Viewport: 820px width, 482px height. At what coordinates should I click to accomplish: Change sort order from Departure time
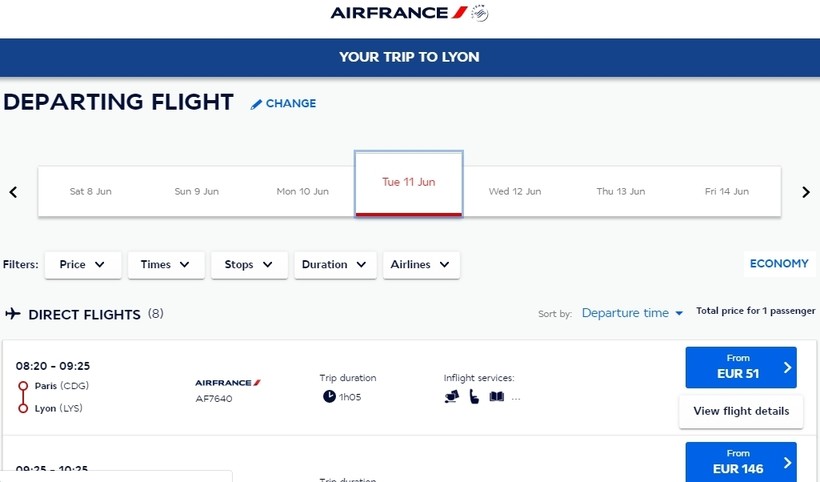point(632,313)
